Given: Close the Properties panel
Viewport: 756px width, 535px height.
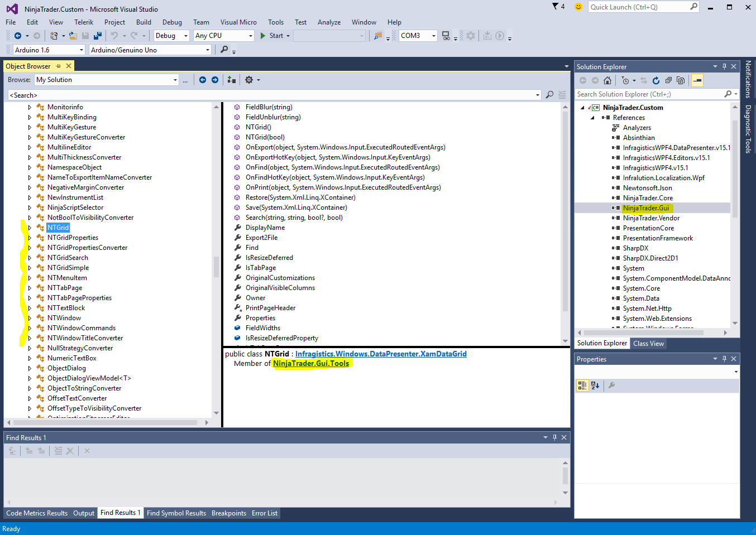Looking at the screenshot, I should [734, 359].
